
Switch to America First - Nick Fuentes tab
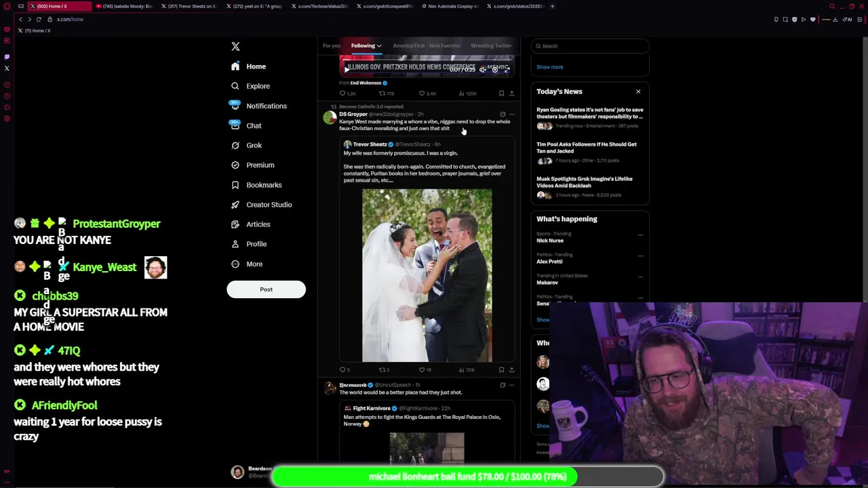(427, 45)
